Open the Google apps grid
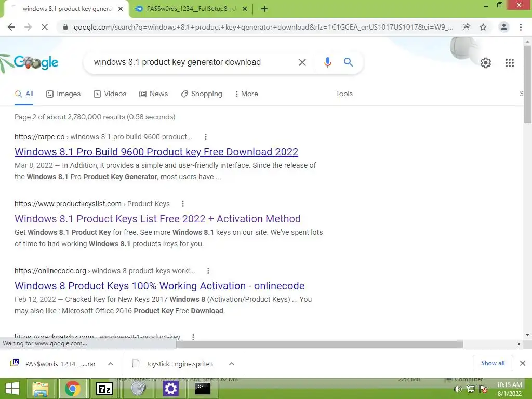The height and width of the screenshot is (399, 532). coord(510,63)
